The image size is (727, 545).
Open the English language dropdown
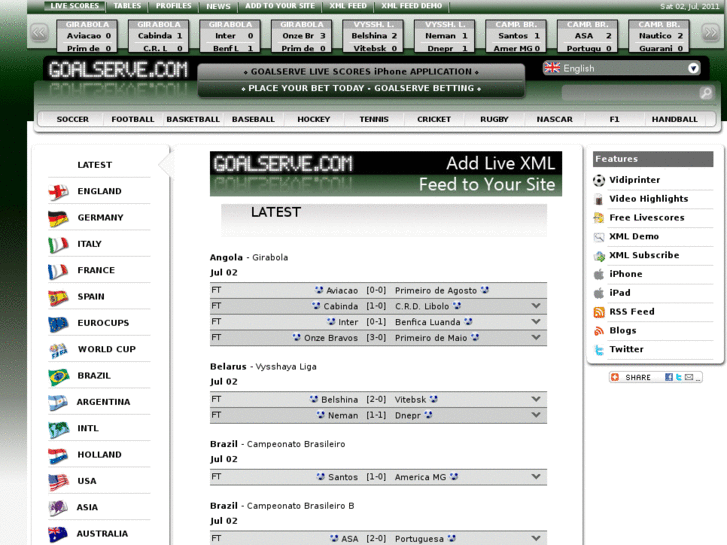coord(621,68)
